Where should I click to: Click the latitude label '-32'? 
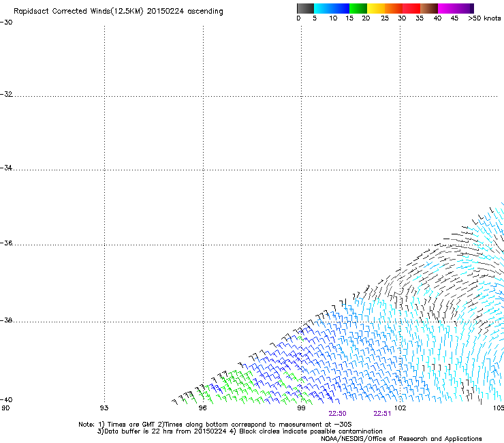click(6, 94)
